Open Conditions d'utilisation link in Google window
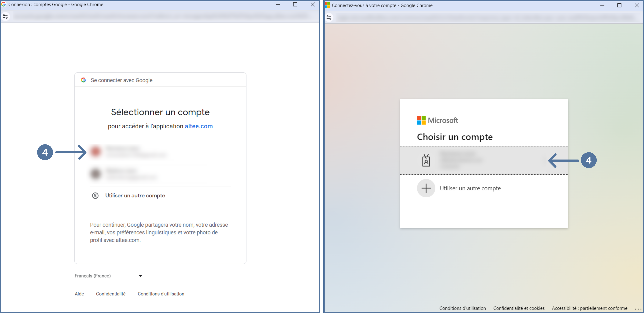Screen dimensions: 644x313 [x=161, y=294]
